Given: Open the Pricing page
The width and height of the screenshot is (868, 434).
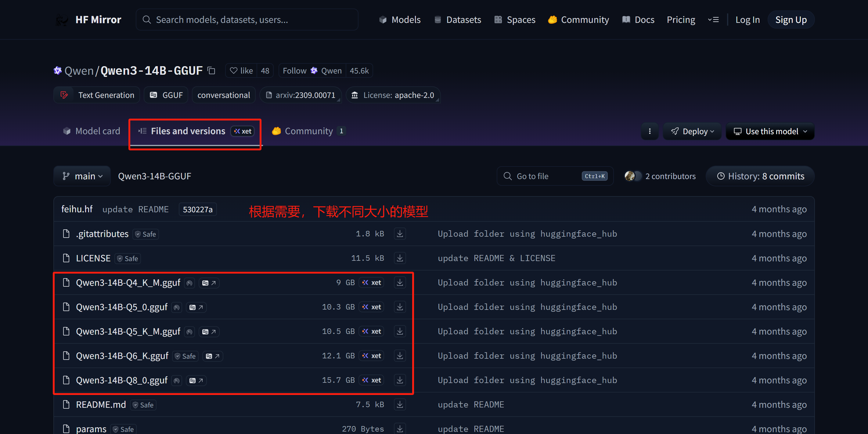Looking at the screenshot, I should coord(681,20).
